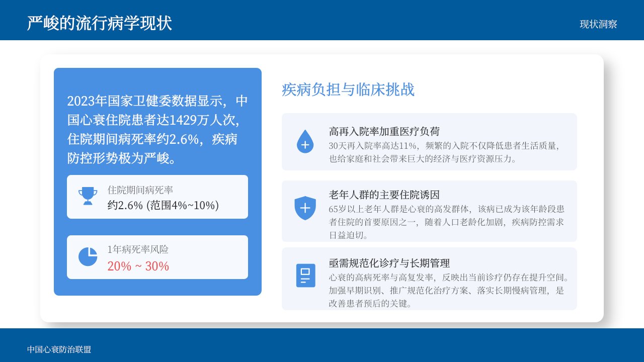The width and height of the screenshot is (644, 362).
Task: Select the slide title 严峻的流行病学现状
Action: (100, 23)
